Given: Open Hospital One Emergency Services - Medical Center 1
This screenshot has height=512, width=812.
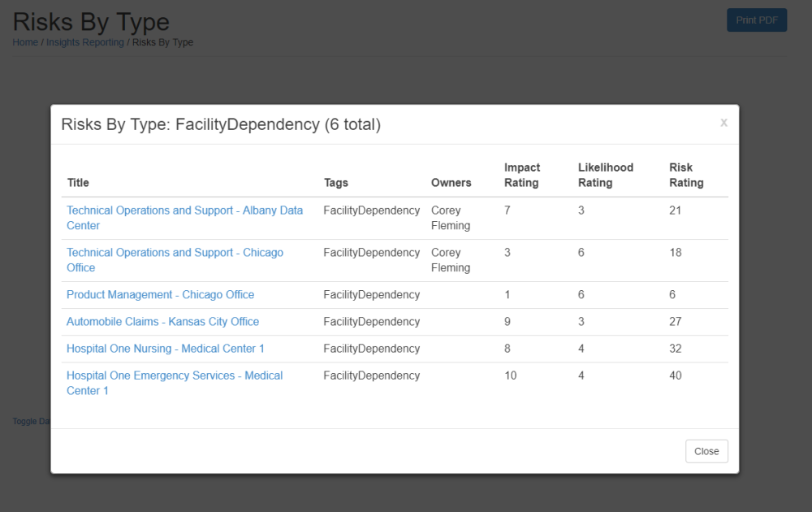Looking at the screenshot, I should pyautogui.click(x=175, y=383).
